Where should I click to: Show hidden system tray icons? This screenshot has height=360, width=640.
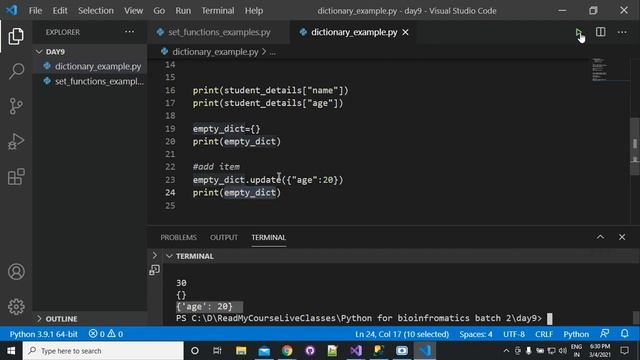pyautogui.click(x=506, y=351)
